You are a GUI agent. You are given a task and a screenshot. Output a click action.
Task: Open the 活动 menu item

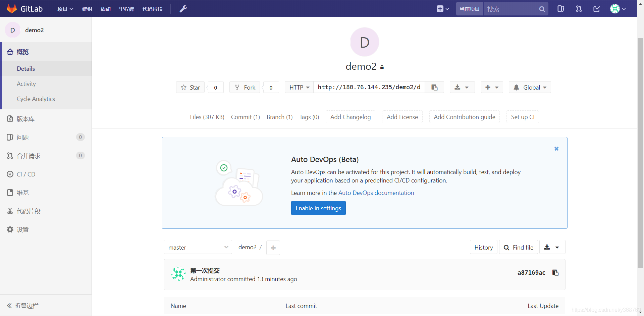click(x=105, y=9)
